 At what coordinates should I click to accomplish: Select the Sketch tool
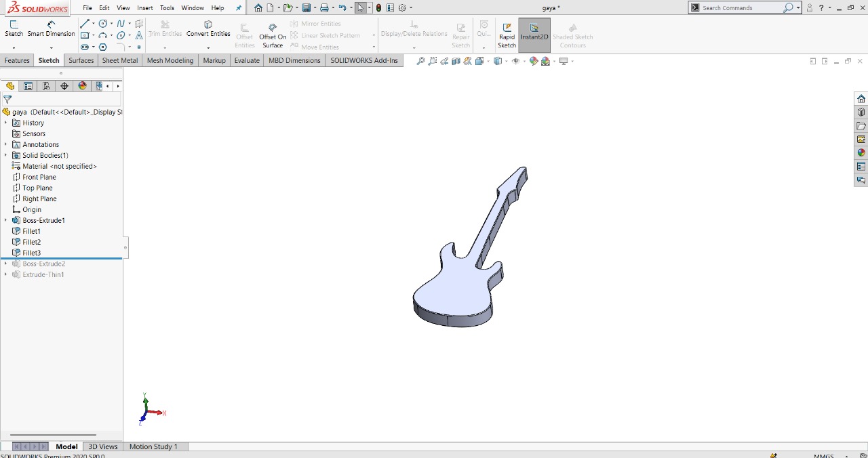coord(14,28)
